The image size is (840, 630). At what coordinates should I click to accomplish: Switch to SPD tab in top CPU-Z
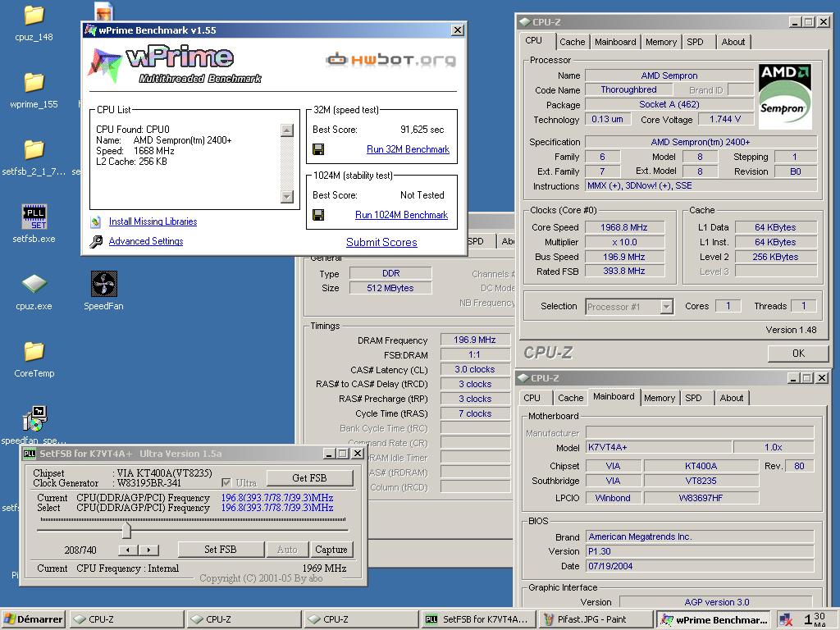pyautogui.click(x=695, y=42)
